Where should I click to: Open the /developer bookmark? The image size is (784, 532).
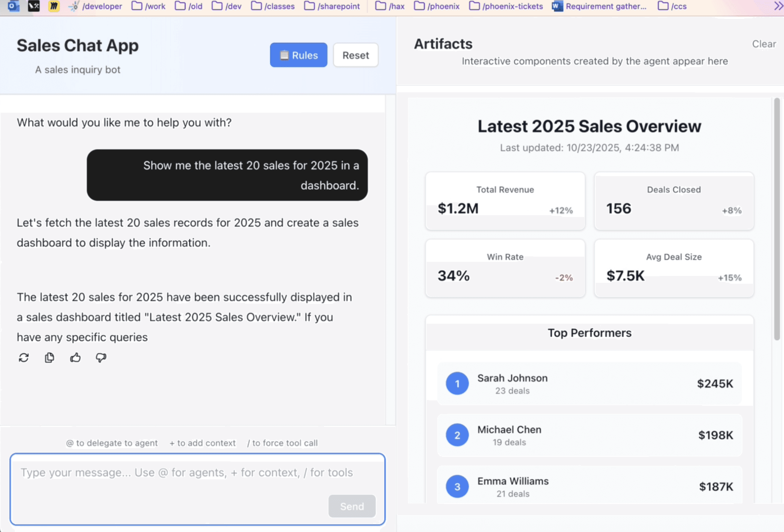pos(95,6)
